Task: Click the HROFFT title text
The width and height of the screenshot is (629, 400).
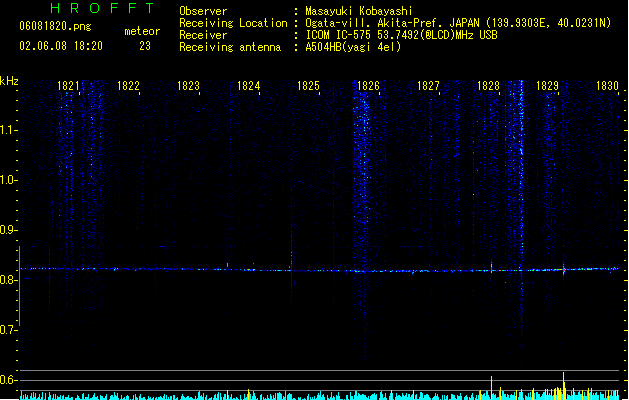Action: pos(103,8)
